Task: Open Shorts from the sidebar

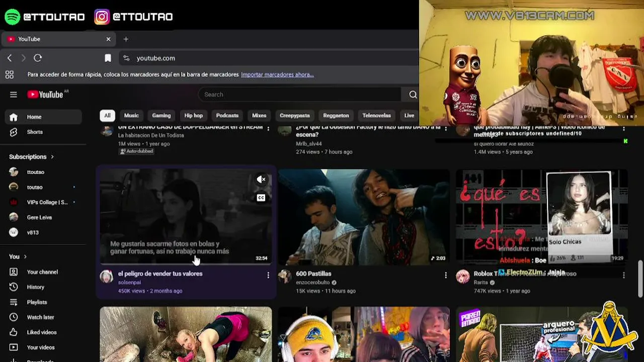Action: pos(43,132)
